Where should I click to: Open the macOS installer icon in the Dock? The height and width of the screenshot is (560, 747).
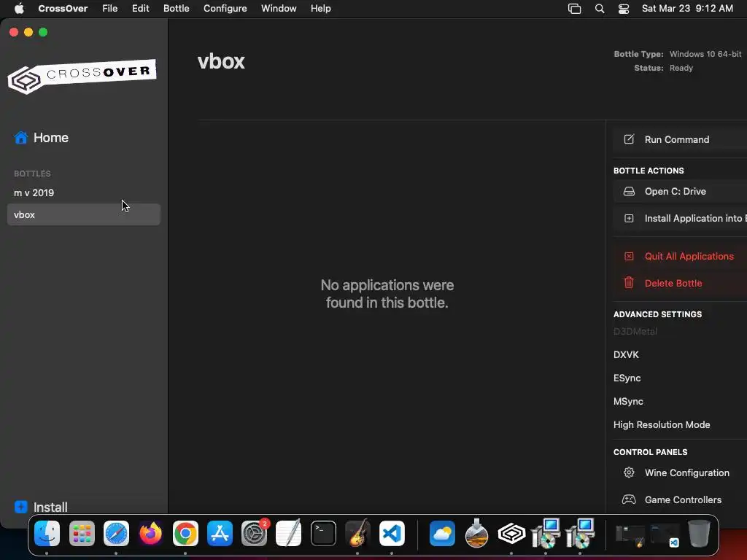pyautogui.click(x=476, y=533)
